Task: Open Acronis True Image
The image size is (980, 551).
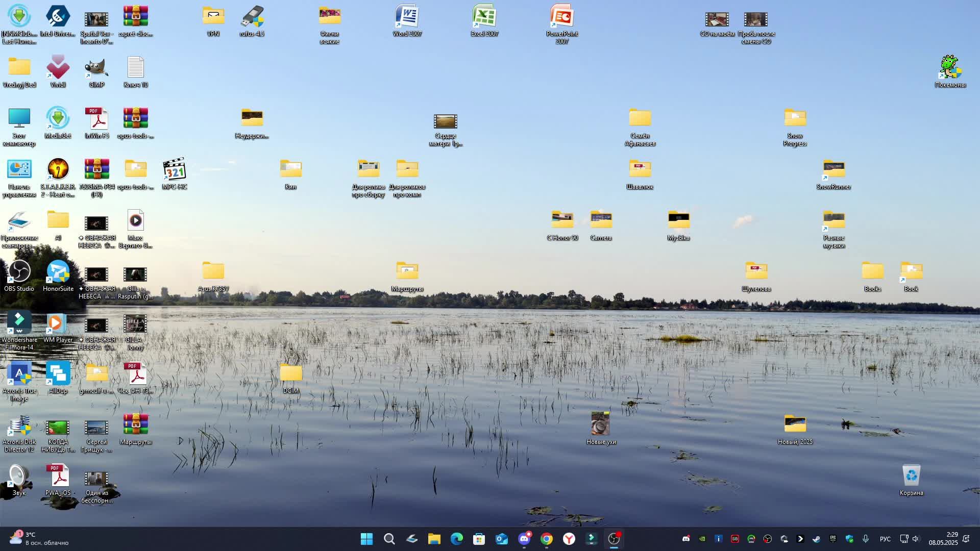Action: click(x=20, y=373)
